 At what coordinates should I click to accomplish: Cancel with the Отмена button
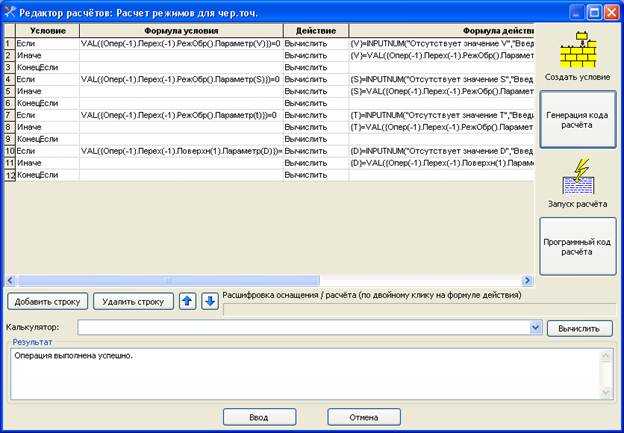pos(364,417)
